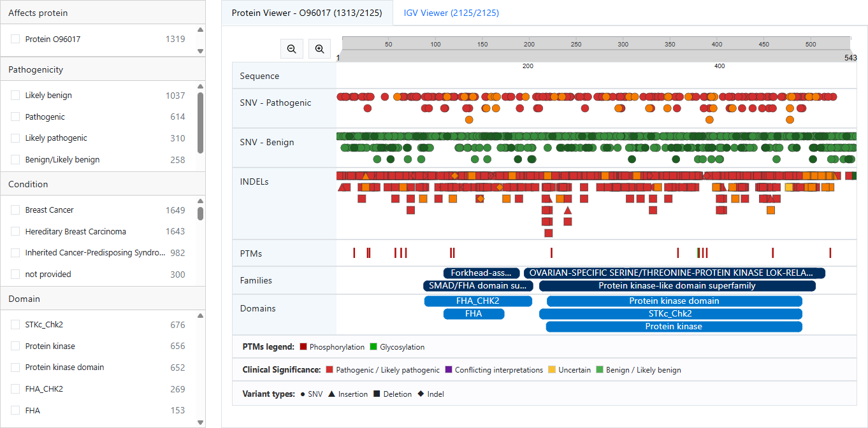
Task: Collapse the Domain section header
Action: pyautogui.click(x=102, y=298)
